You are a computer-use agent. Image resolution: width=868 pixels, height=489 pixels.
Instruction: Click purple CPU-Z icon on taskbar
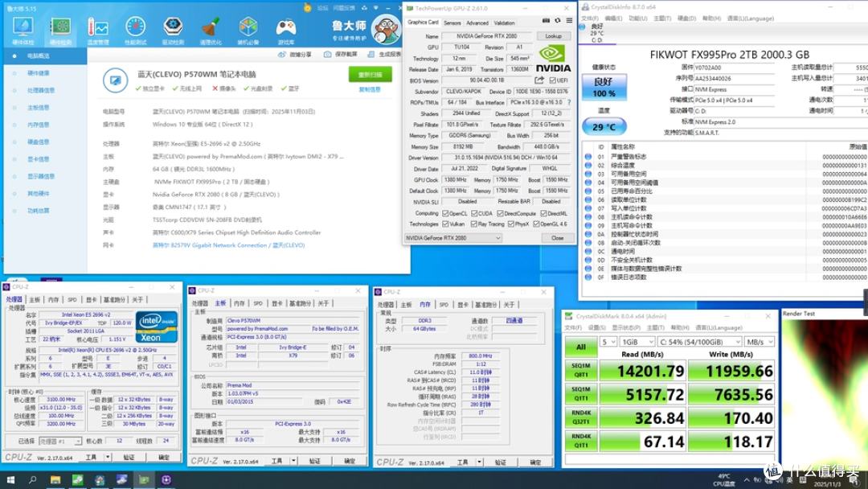click(x=166, y=480)
